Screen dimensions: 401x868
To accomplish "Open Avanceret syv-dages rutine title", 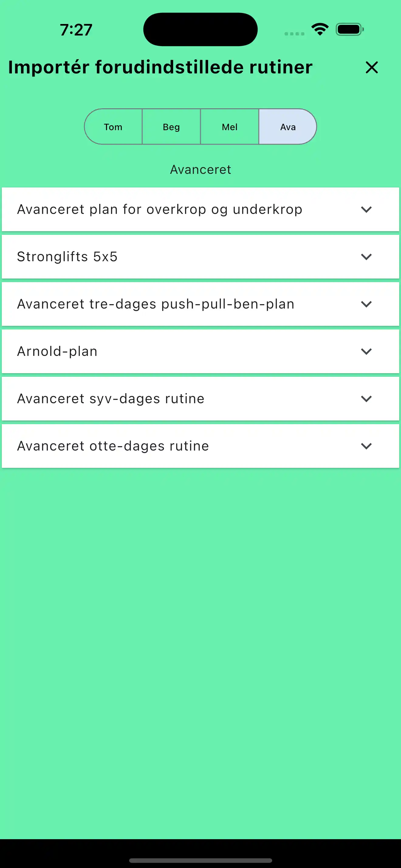I will (111, 399).
